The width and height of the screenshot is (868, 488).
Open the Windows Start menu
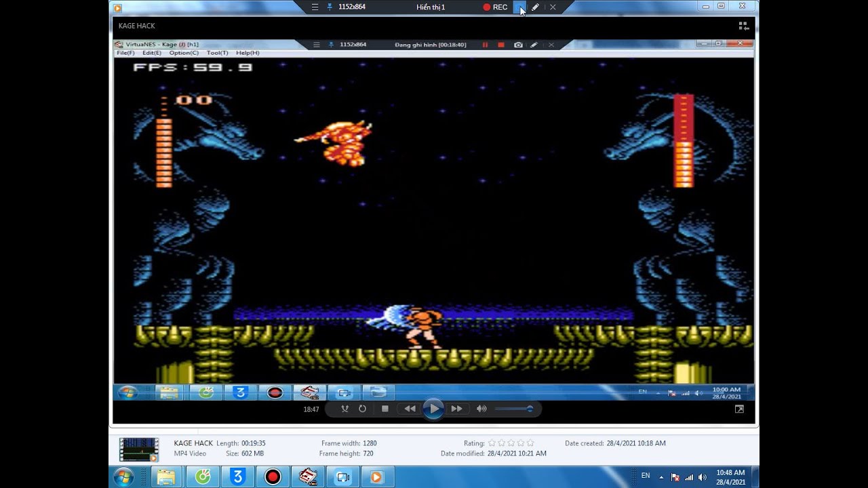click(123, 477)
